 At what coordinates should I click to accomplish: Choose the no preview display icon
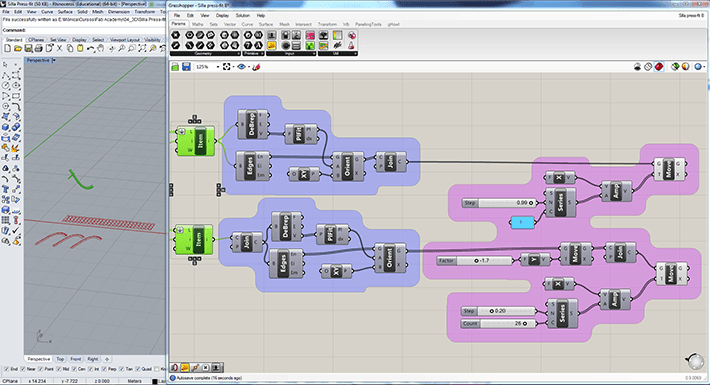click(637, 67)
